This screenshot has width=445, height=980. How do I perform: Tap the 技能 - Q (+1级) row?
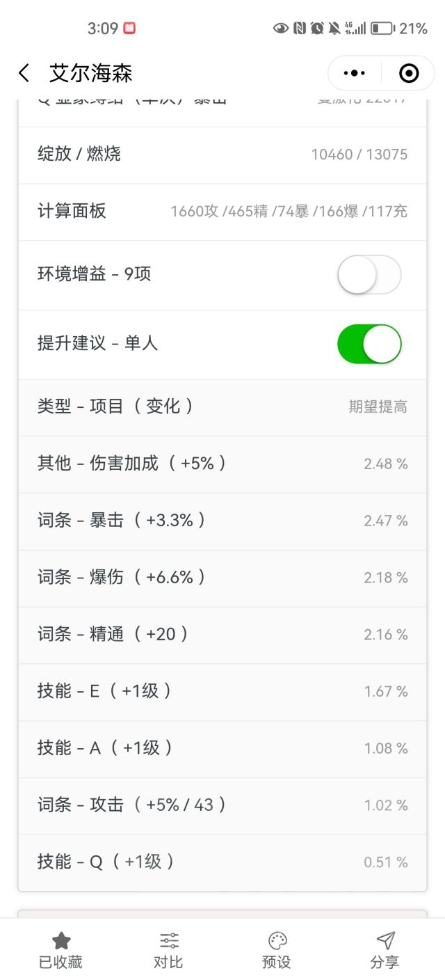[222, 862]
